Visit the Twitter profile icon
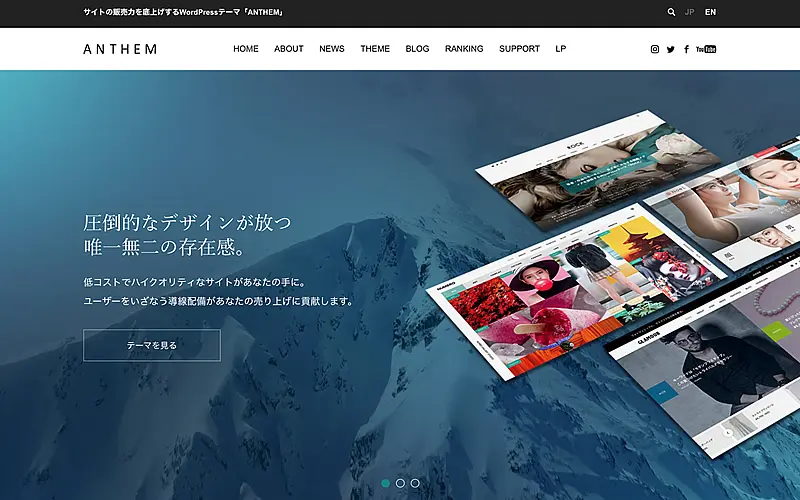 coord(671,49)
